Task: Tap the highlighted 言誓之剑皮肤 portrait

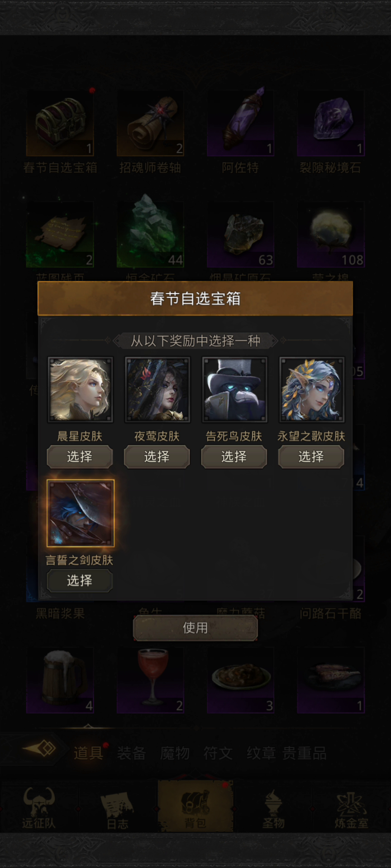Action: pyautogui.click(x=80, y=514)
